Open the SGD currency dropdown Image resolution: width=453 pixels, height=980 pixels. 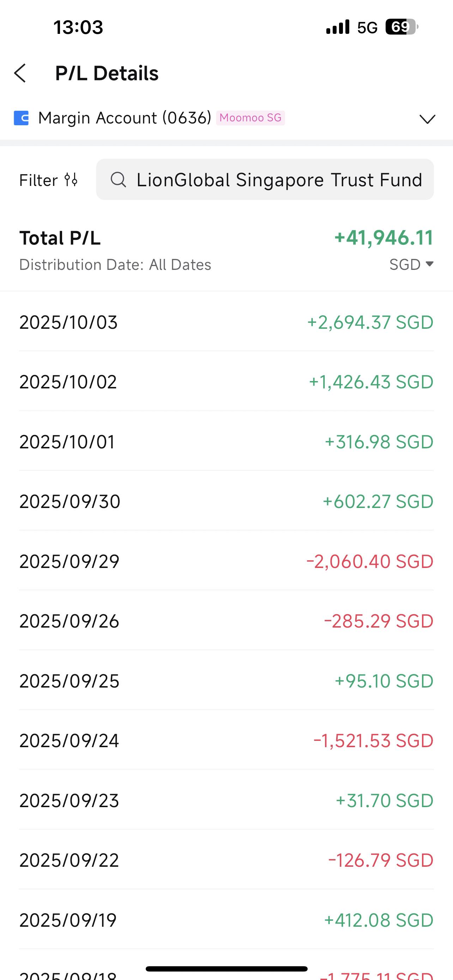(x=411, y=264)
